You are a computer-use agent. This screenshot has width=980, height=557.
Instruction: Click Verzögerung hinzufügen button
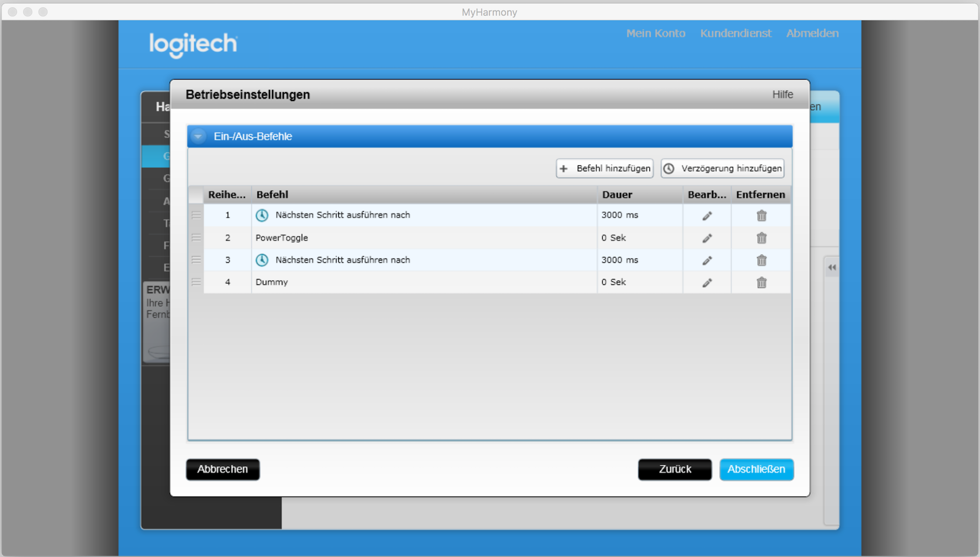click(723, 168)
